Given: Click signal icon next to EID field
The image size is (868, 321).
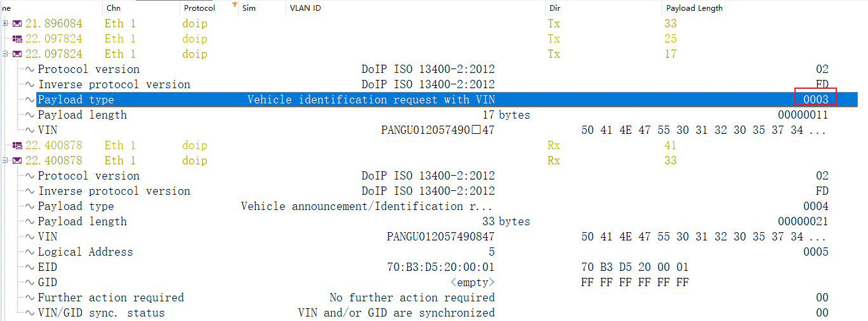Looking at the screenshot, I should click(x=30, y=267).
